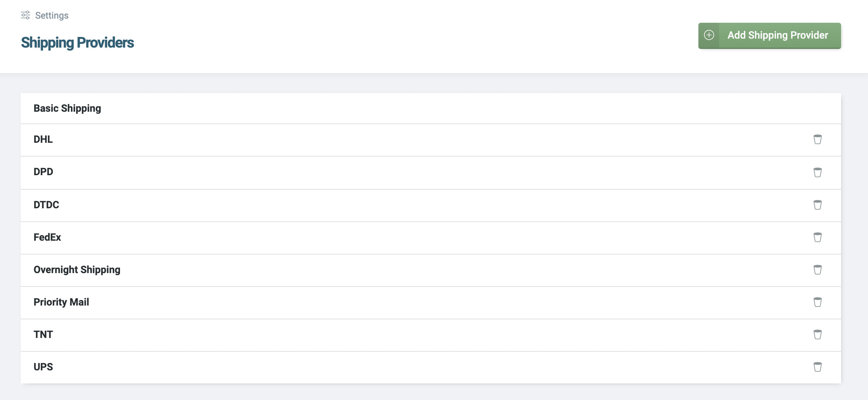The width and height of the screenshot is (868, 400).
Task: Open the Overnight Shipping entry
Action: click(x=431, y=270)
